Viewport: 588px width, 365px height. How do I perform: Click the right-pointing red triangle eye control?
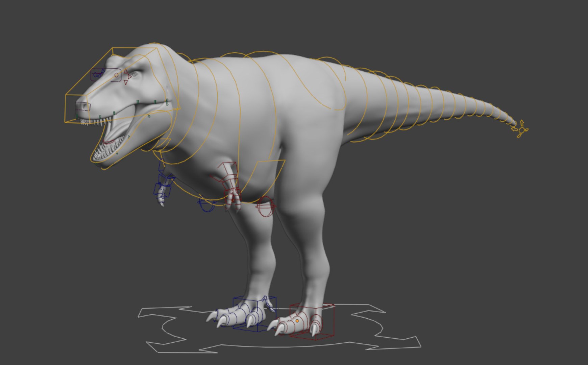pos(129,77)
